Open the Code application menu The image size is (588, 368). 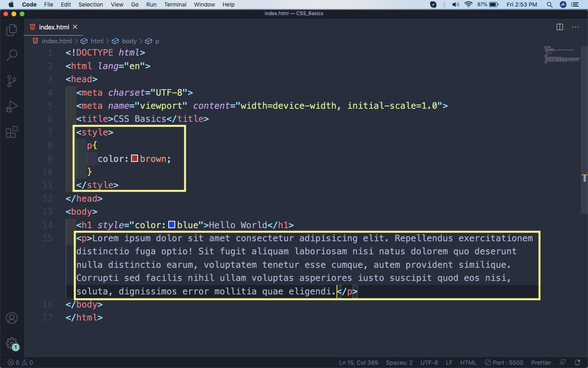29,4
